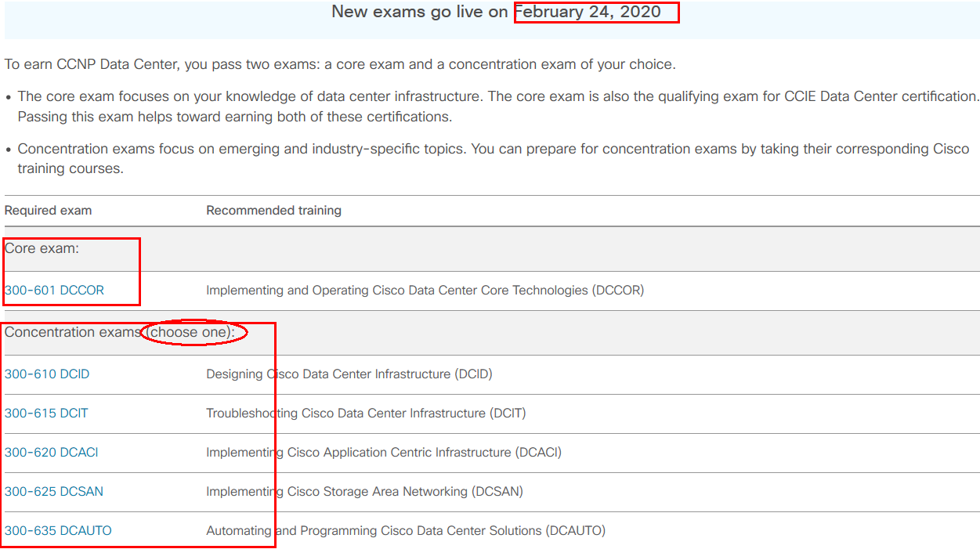The height and width of the screenshot is (549, 980).
Task: Open the 300-635 DCAUTO exam link
Action: tap(58, 530)
